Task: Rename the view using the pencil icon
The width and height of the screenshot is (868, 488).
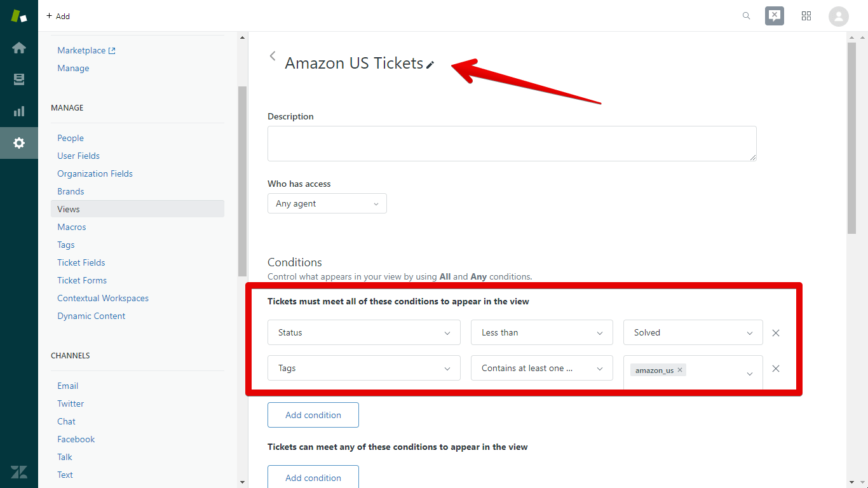Action: point(431,64)
